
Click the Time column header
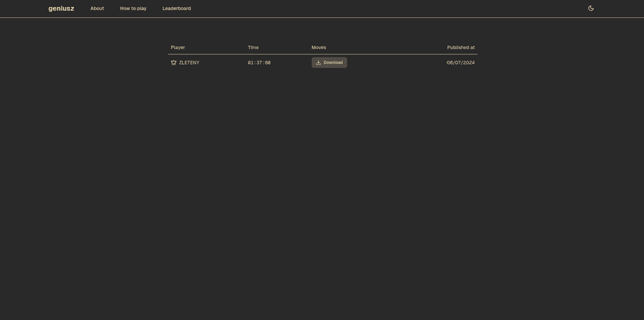pos(253,47)
